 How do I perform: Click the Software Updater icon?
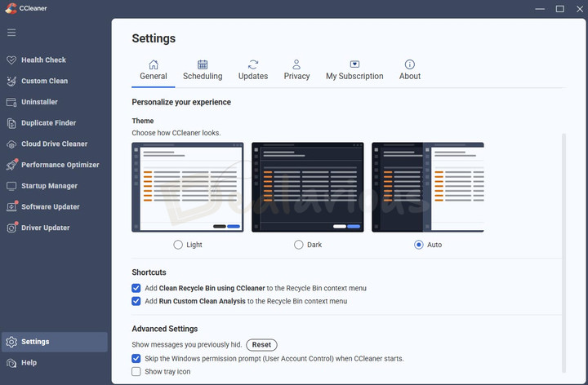[x=11, y=206]
